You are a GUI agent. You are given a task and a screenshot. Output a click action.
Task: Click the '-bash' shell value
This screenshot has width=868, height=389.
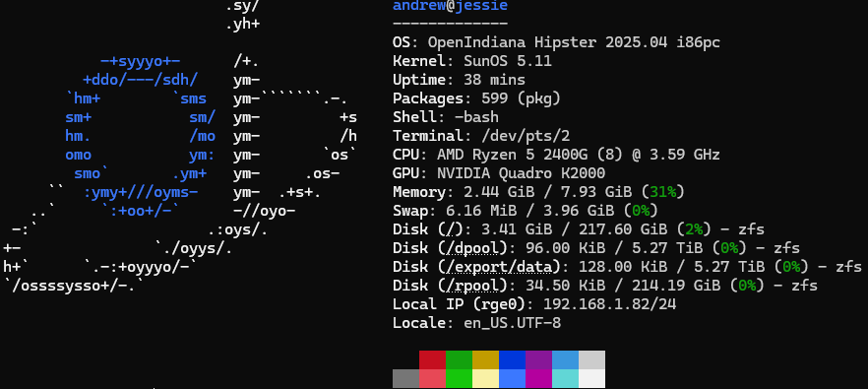(476, 117)
